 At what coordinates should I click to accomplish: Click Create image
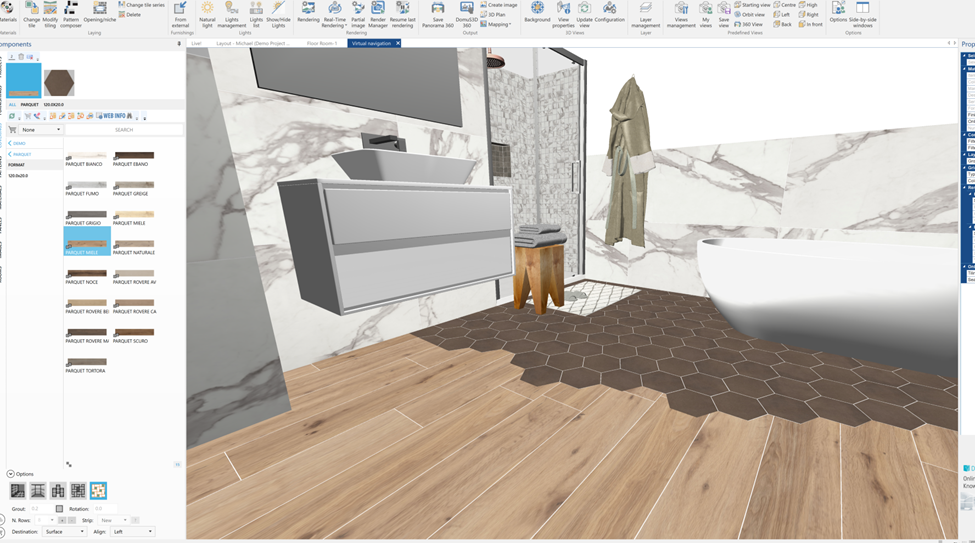click(499, 5)
